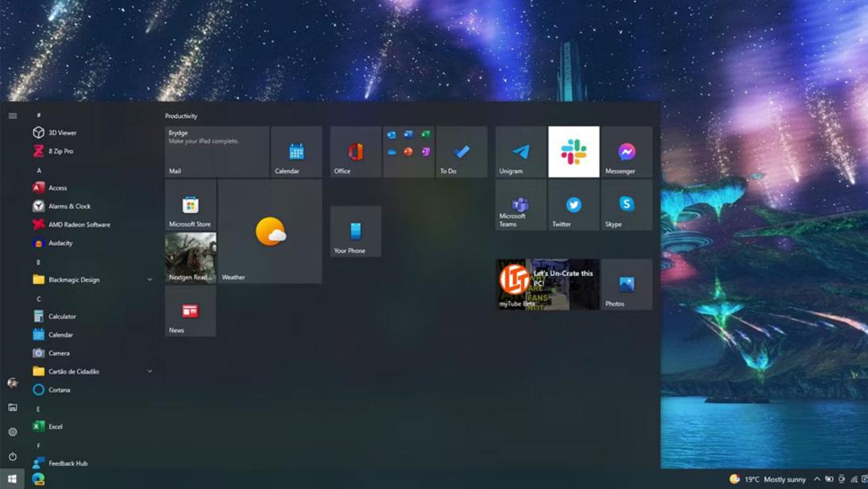This screenshot has width=868, height=489.
Task: Click the Windows Start button on taskbar
Action: click(x=12, y=479)
